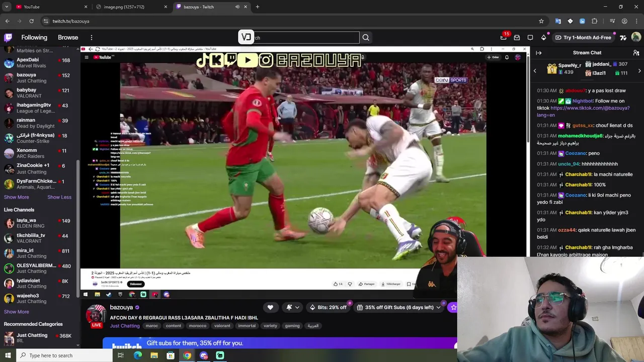This screenshot has width=644, height=362.
Task: Collapse the Stream Chat panel
Action: click(x=538, y=52)
